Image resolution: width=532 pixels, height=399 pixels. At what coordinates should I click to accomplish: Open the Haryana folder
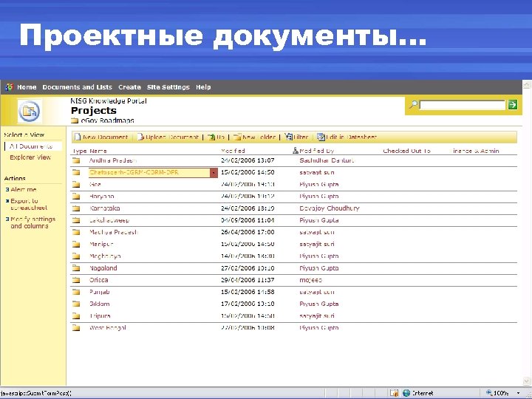tap(101, 196)
